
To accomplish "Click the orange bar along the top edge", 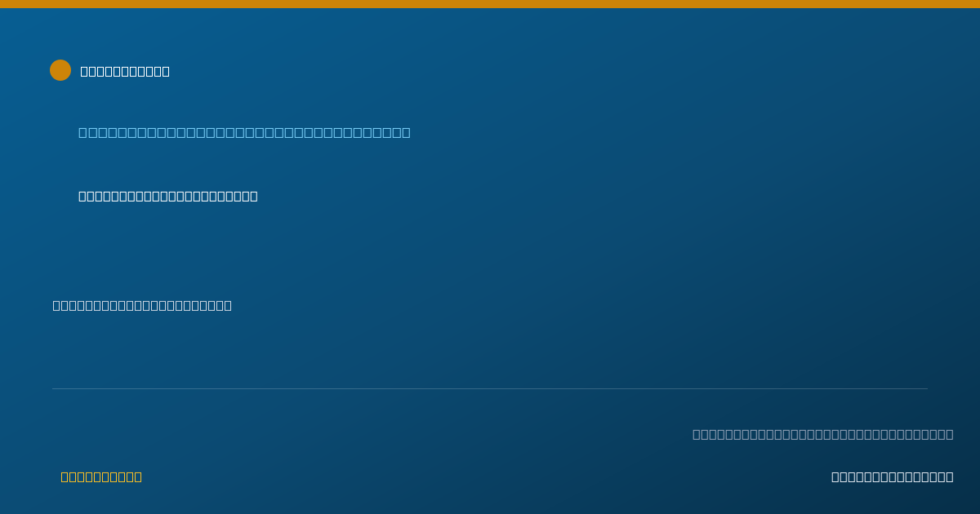I will point(490,4).
